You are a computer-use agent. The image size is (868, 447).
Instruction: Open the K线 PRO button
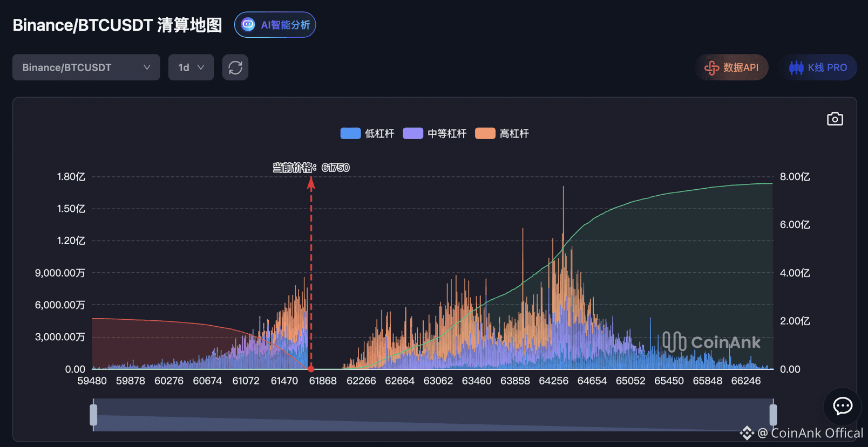(818, 67)
